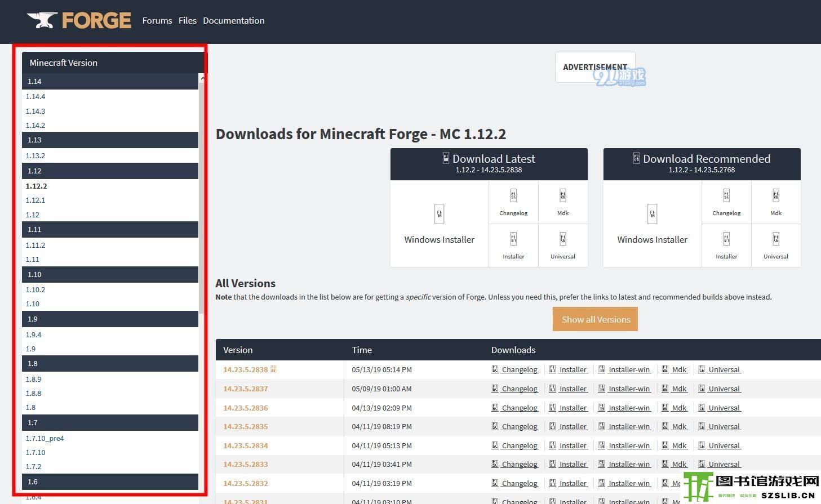Select Minecraft version 1.10.2
821x504 pixels.
tap(35, 289)
